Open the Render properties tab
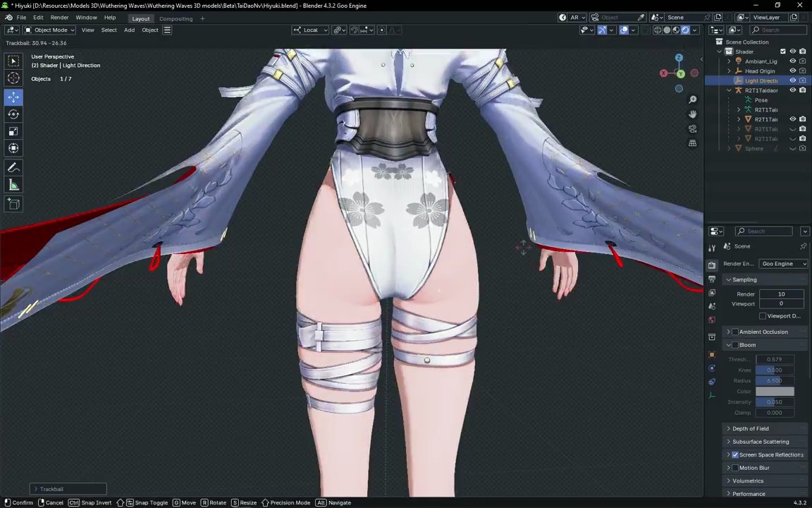This screenshot has width=812, height=508. coord(712,265)
